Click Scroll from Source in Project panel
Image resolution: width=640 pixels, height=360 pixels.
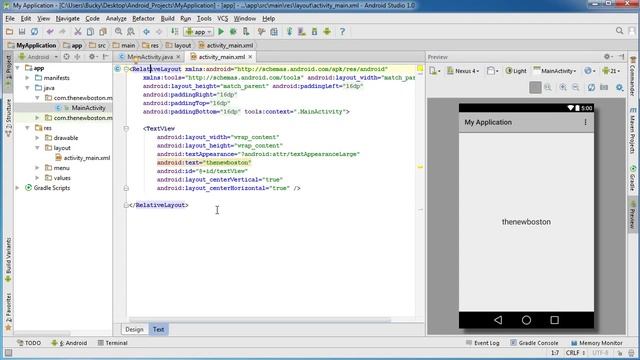click(66, 57)
